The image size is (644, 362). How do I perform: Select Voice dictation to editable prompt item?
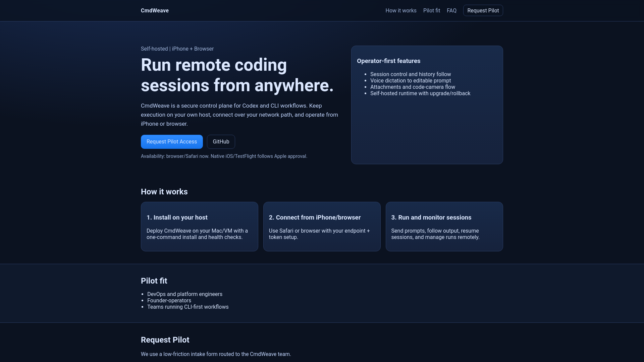[x=411, y=80]
